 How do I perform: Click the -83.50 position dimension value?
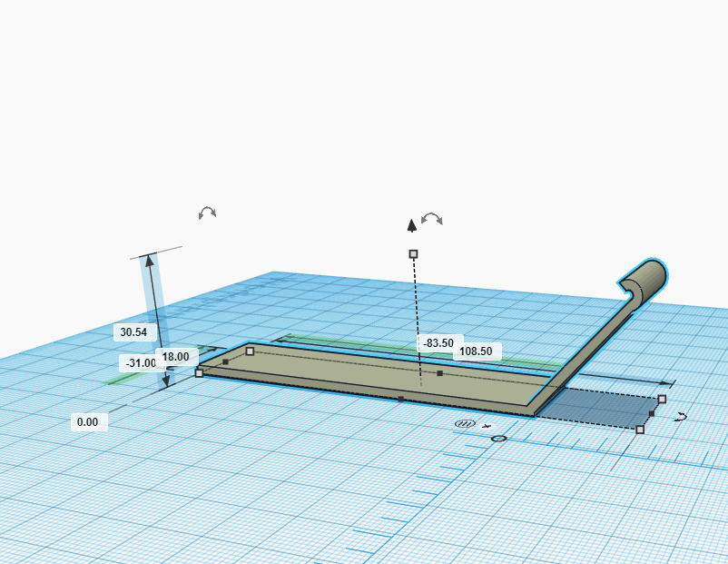click(439, 343)
